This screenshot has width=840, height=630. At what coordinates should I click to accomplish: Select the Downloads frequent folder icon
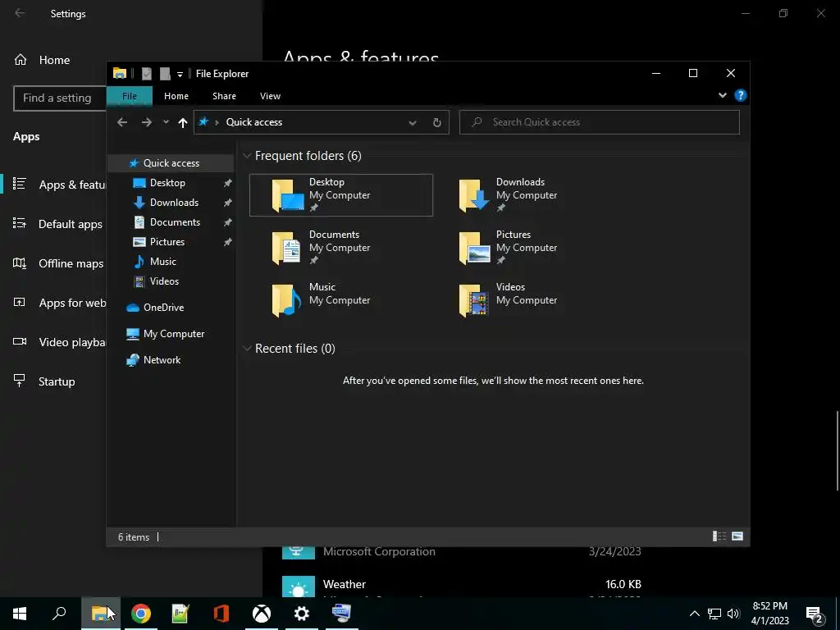474,195
